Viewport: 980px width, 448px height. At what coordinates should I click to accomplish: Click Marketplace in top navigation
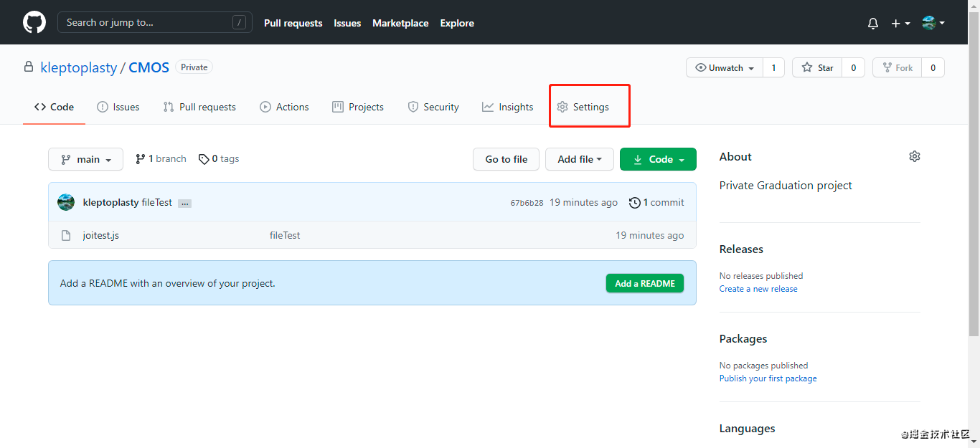[400, 23]
